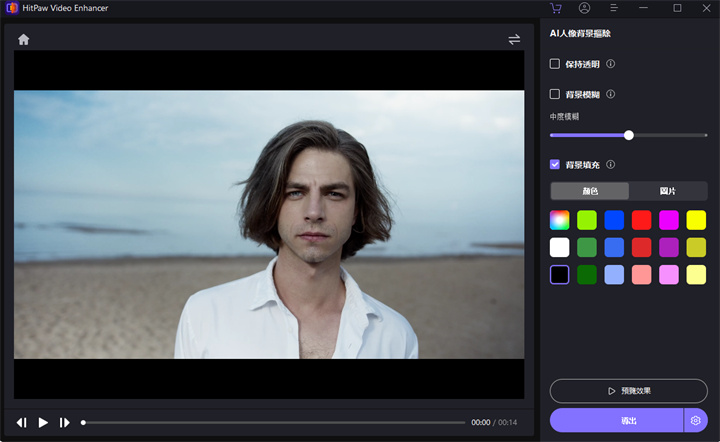The image size is (720, 442).
Task: Show info tooltip for 保持透明
Action: (611, 64)
